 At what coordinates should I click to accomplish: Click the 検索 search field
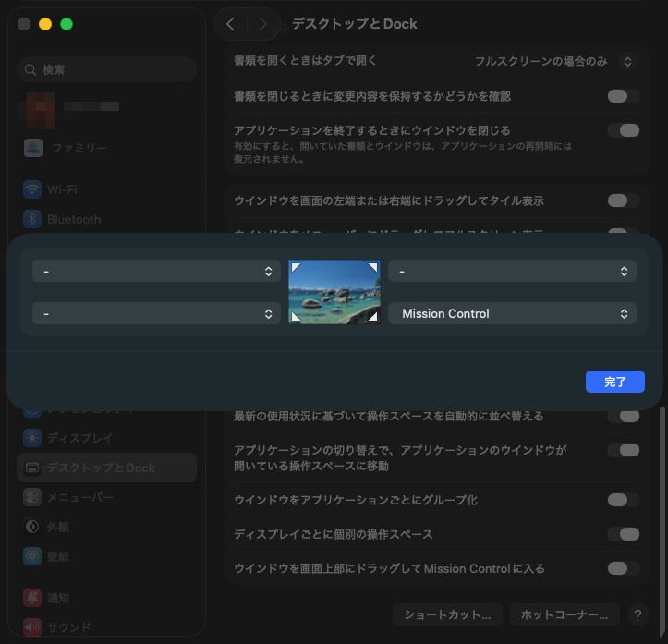pyautogui.click(x=106, y=69)
